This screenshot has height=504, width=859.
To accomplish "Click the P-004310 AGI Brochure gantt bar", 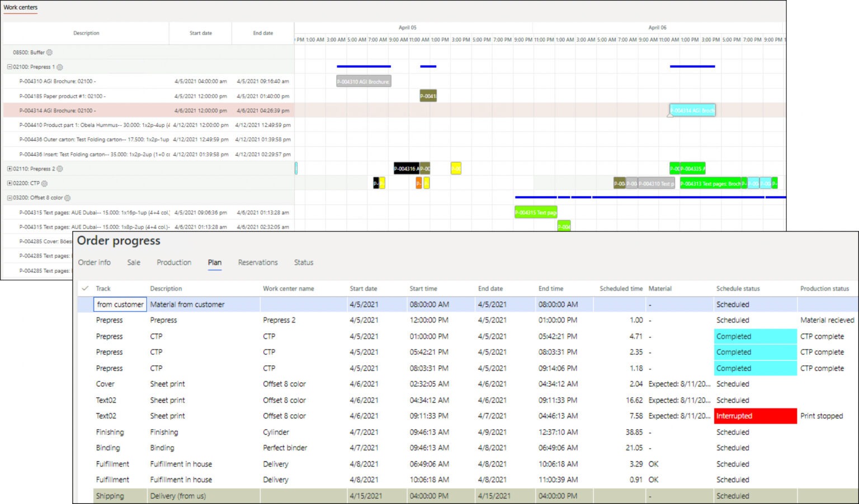I will click(362, 80).
